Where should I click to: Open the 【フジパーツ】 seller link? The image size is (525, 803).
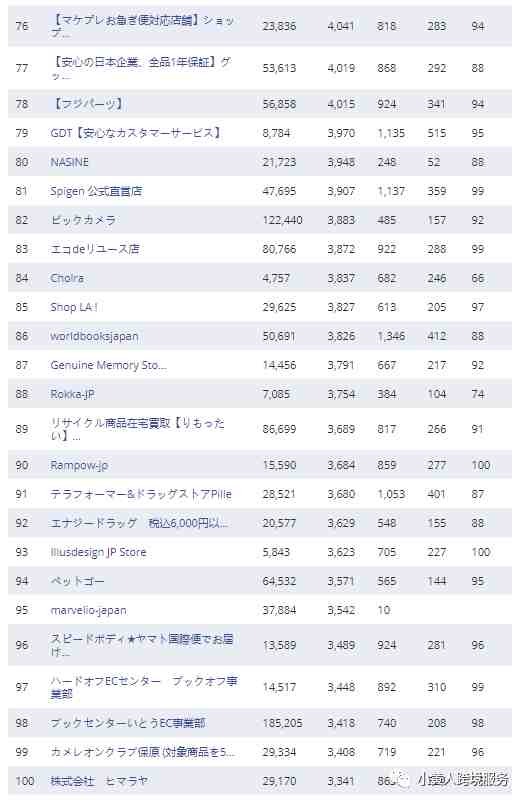coord(87,104)
